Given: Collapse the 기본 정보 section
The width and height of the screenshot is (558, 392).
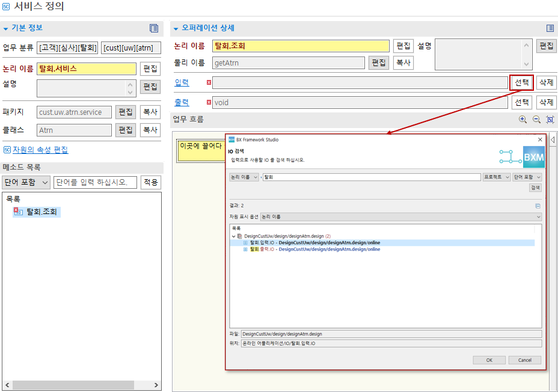Looking at the screenshot, I should click(6, 28).
